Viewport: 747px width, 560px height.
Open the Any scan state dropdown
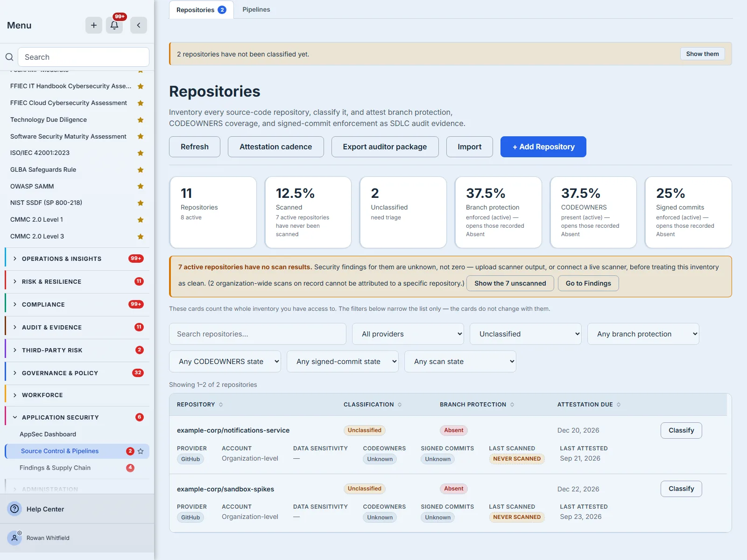tap(460, 362)
